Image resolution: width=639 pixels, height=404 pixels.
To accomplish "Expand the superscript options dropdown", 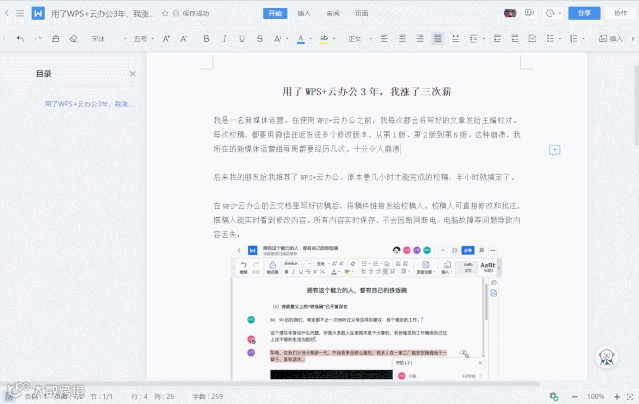I will (287, 39).
